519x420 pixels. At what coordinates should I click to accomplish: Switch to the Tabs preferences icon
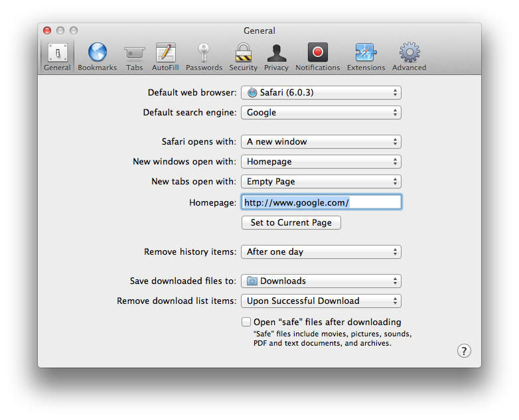click(x=134, y=56)
